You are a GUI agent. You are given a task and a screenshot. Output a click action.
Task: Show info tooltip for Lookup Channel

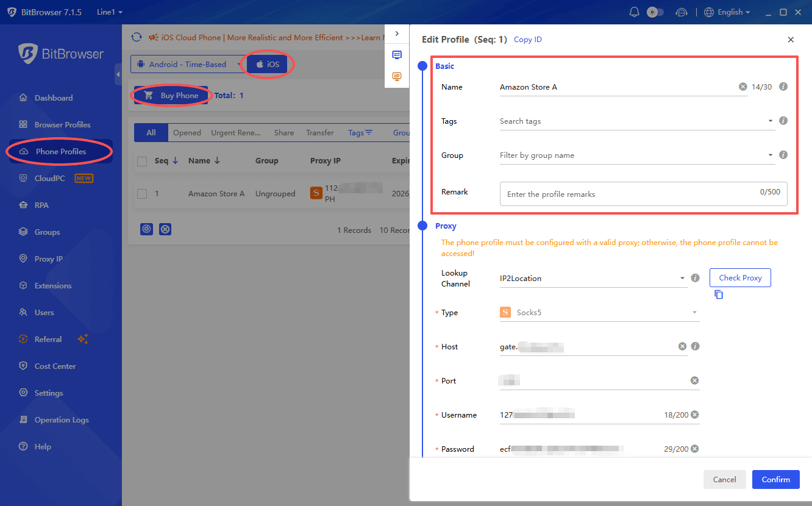click(696, 278)
